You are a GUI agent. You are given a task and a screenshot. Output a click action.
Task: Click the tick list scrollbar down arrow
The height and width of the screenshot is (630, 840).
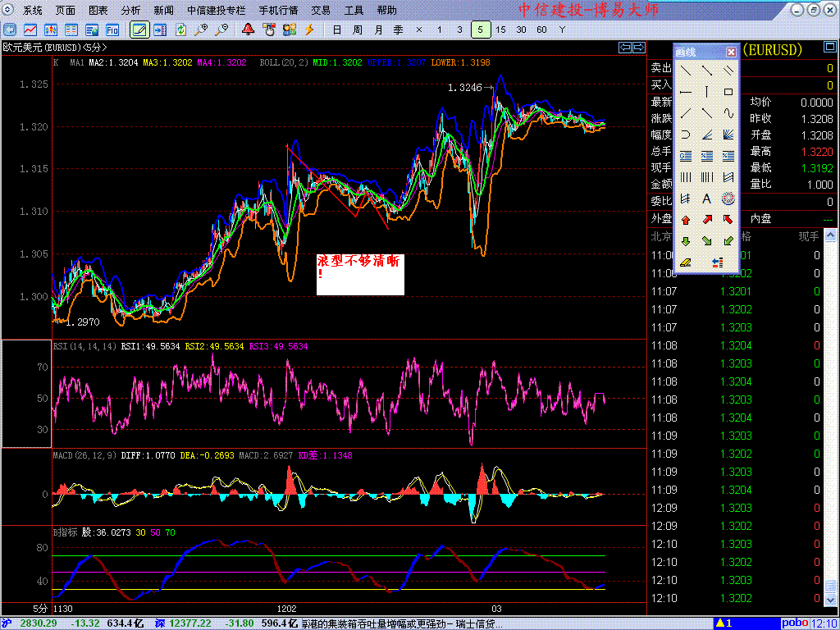tap(830, 600)
